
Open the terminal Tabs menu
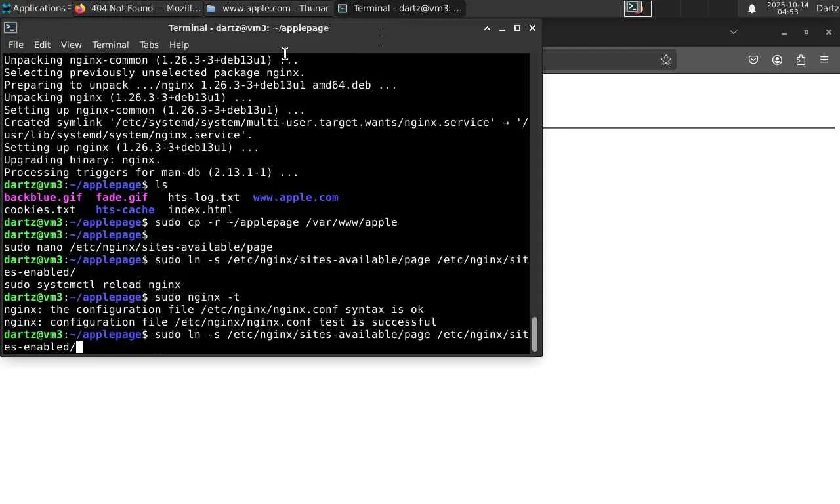pos(149,45)
